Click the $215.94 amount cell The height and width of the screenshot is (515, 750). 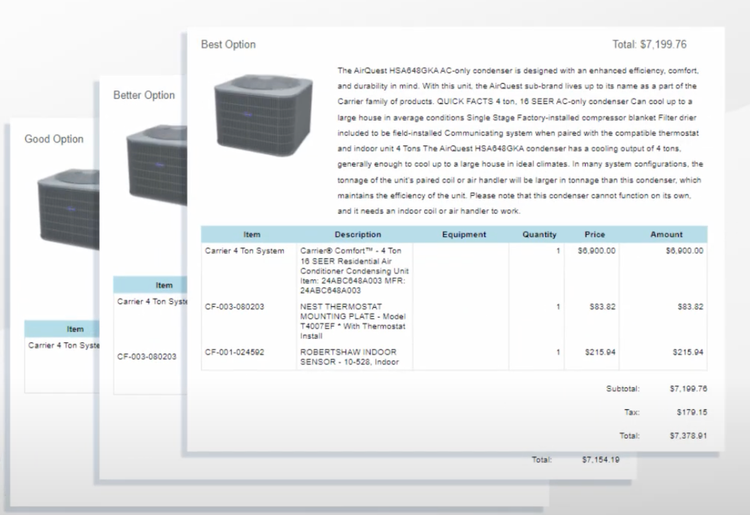point(688,352)
